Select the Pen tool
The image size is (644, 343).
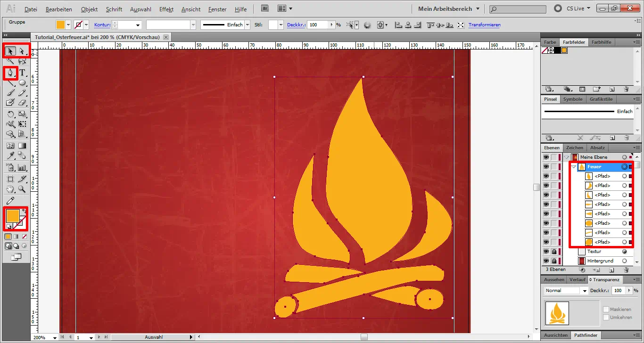[10, 73]
